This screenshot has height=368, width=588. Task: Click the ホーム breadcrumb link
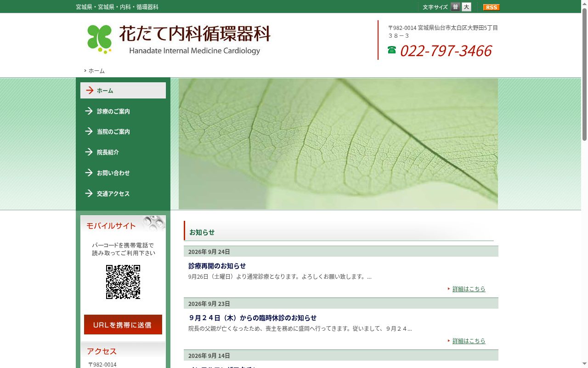coord(96,71)
